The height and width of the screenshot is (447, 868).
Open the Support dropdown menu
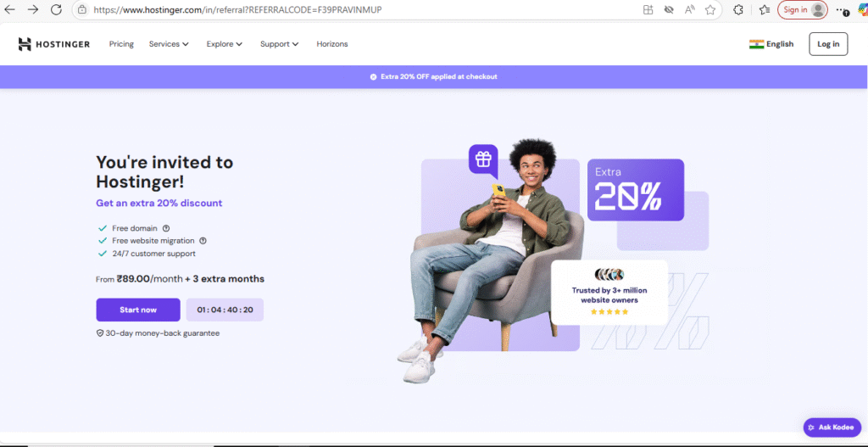[x=280, y=44]
